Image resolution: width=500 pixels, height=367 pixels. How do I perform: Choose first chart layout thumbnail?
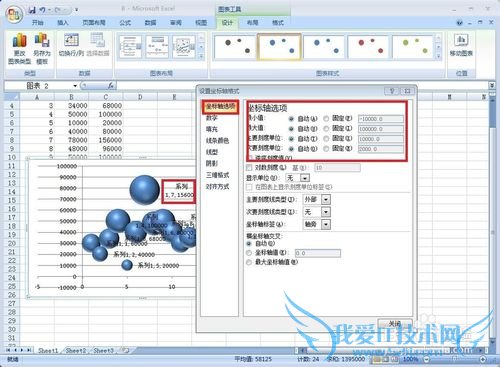click(130, 47)
